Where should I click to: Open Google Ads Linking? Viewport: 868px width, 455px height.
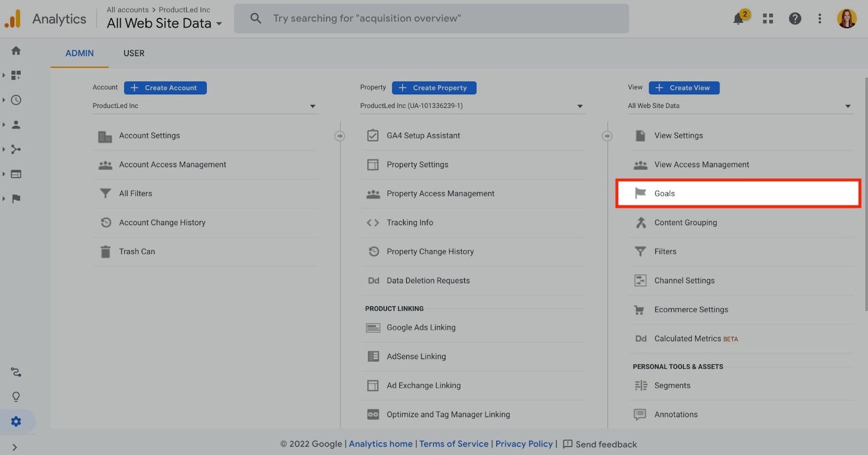474,328
